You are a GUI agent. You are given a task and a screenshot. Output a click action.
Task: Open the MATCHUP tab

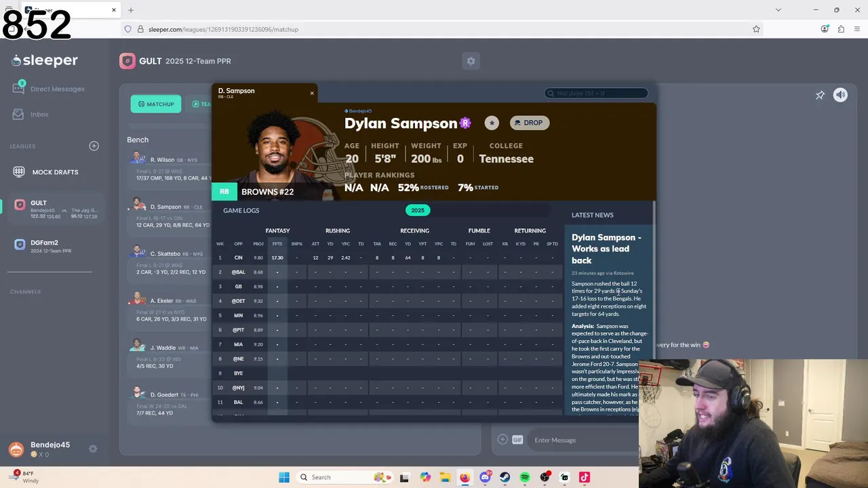coord(156,104)
